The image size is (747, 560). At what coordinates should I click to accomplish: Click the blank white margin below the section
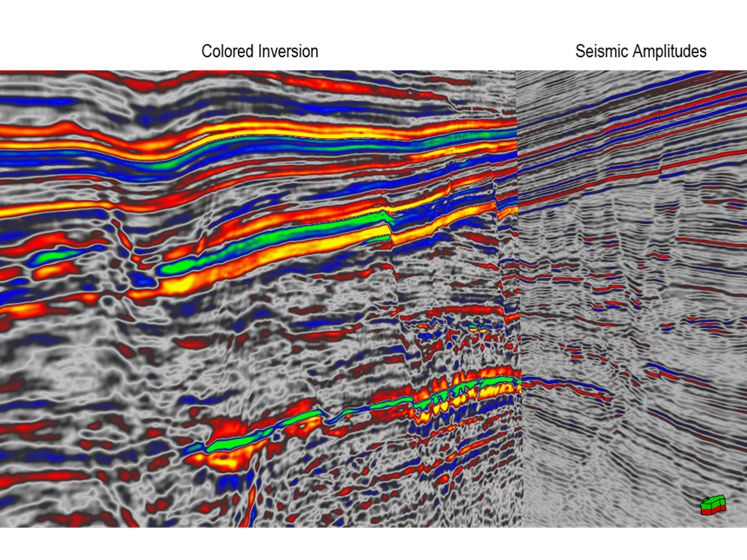pyautogui.click(x=373, y=544)
